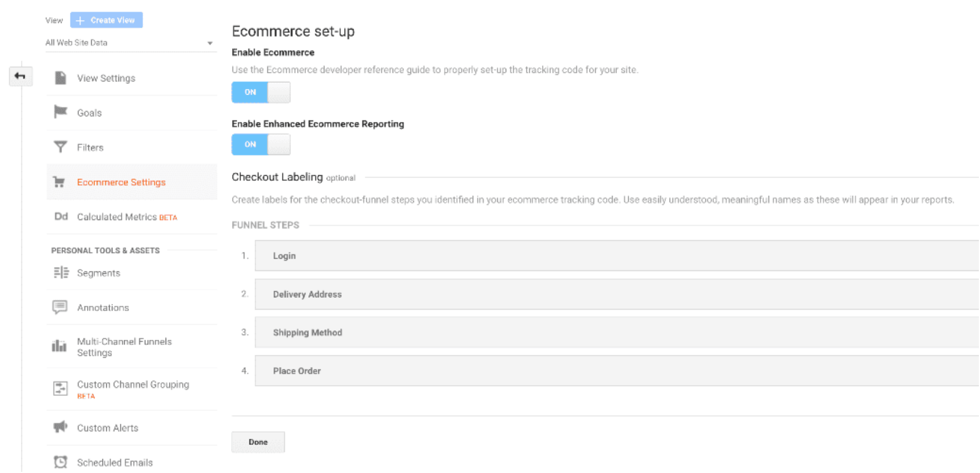Click the Create View button
The image size is (980, 473).
pyautogui.click(x=106, y=20)
